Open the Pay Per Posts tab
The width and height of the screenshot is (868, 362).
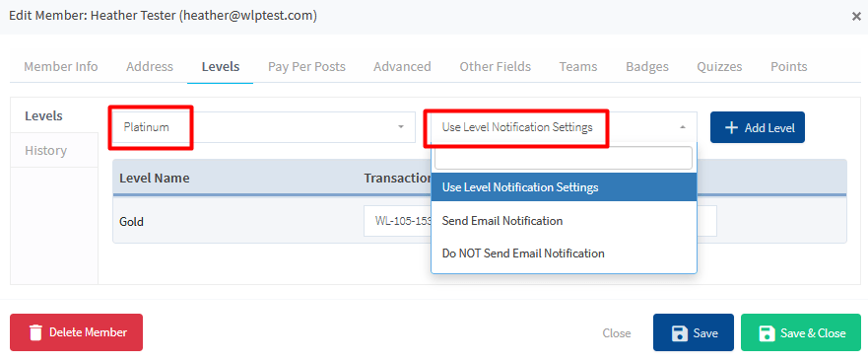[306, 66]
